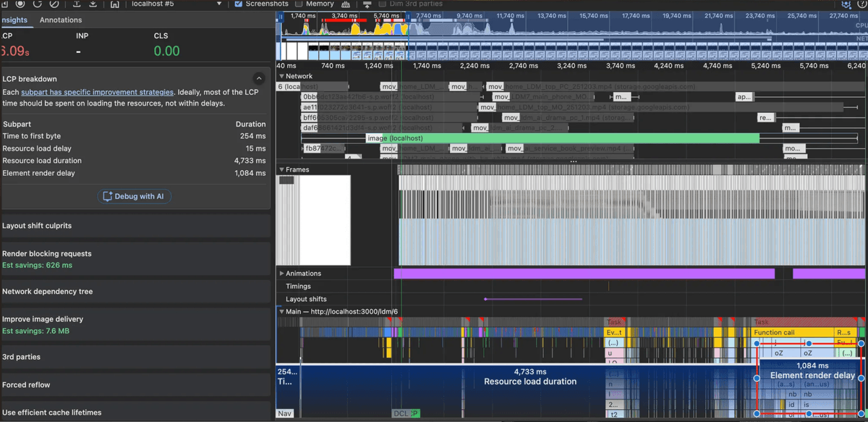Image resolution: width=868 pixels, height=422 pixels.
Task: Open the Render blocking requests insight
Action: click(47, 254)
